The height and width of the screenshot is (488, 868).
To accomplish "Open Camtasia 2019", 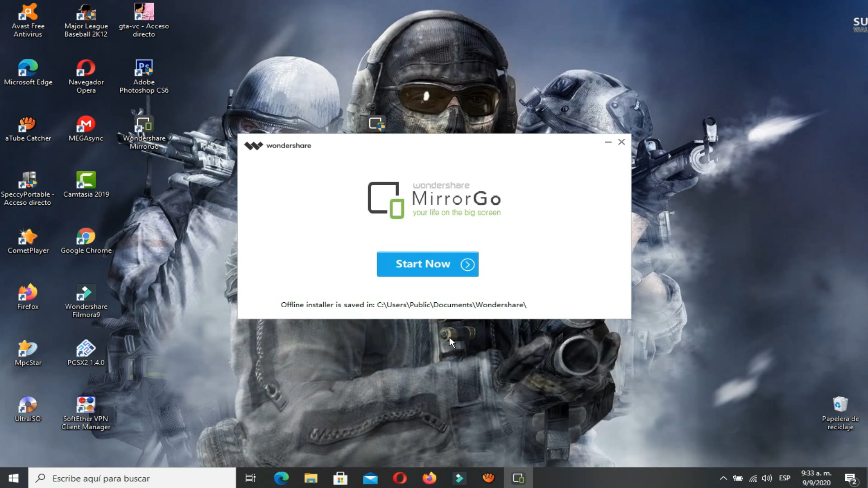I will coord(85,181).
